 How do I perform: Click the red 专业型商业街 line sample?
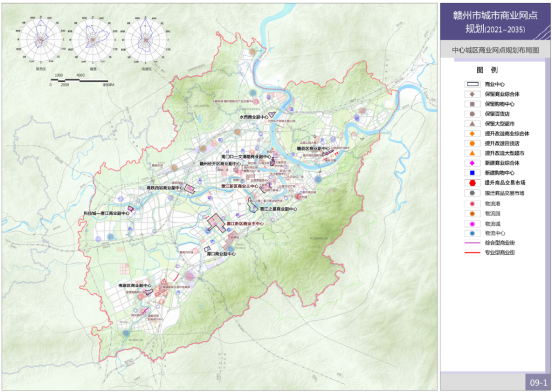click(472, 253)
